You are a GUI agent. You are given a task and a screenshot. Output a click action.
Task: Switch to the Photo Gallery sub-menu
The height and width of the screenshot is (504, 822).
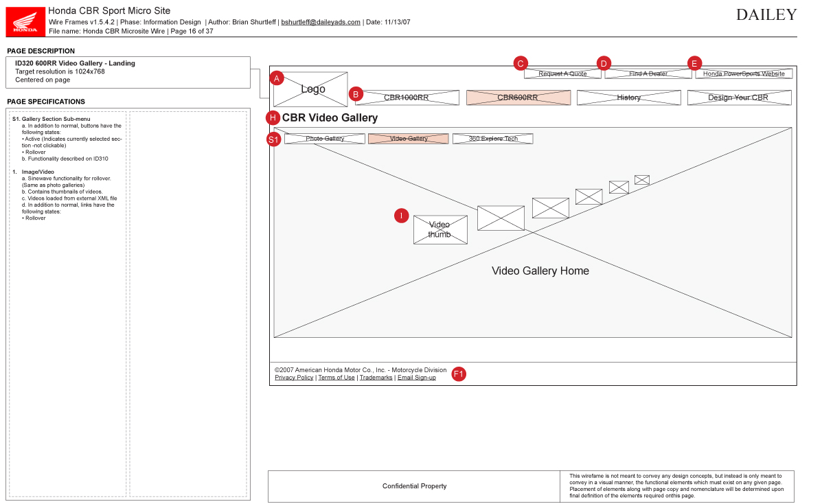tap(325, 139)
